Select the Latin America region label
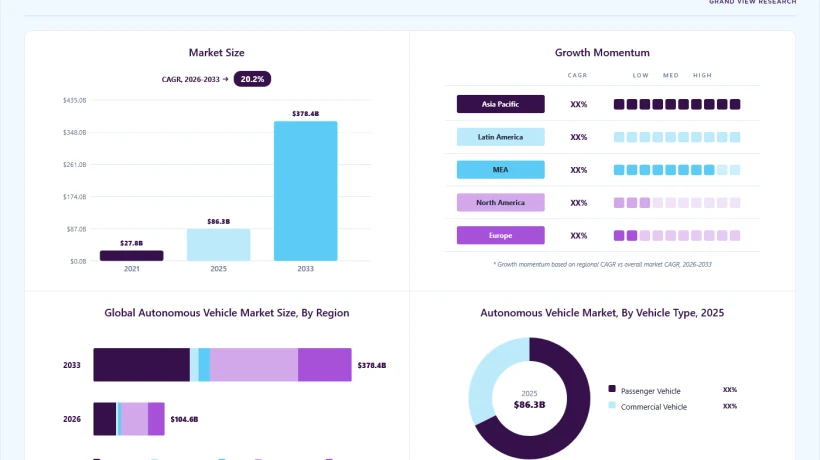Viewport: 820px width, 460px height. pyautogui.click(x=500, y=137)
